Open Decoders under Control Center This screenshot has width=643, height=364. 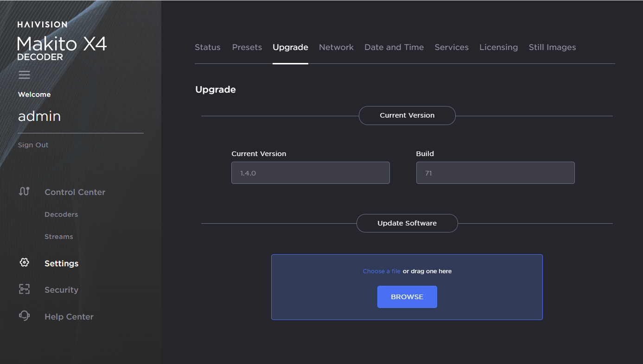(61, 214)
